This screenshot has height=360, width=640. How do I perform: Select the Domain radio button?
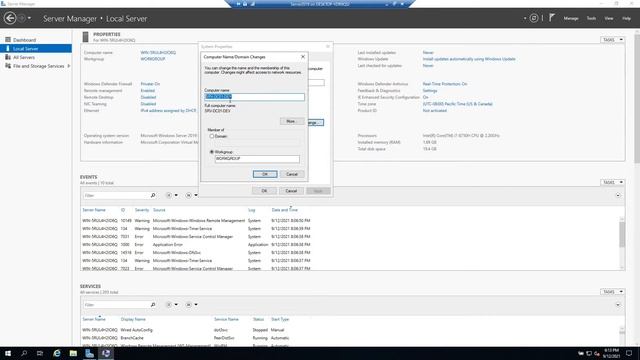click(212, 136)
